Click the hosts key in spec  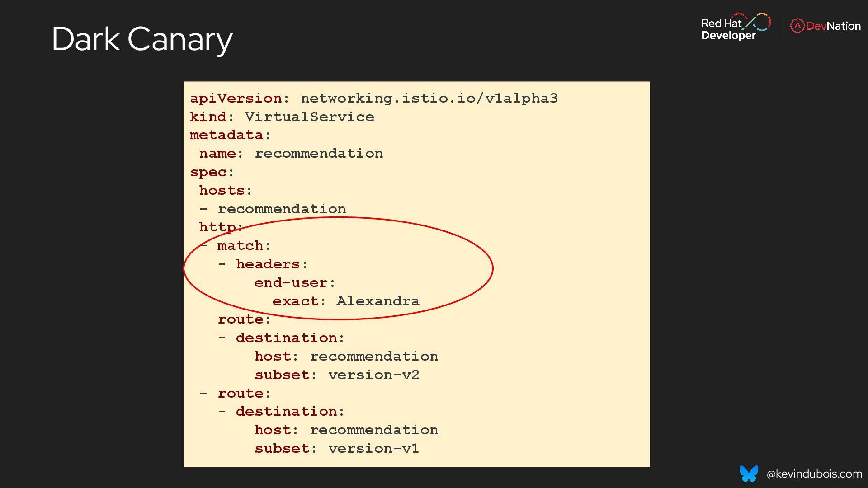click(x=226, y=191)
